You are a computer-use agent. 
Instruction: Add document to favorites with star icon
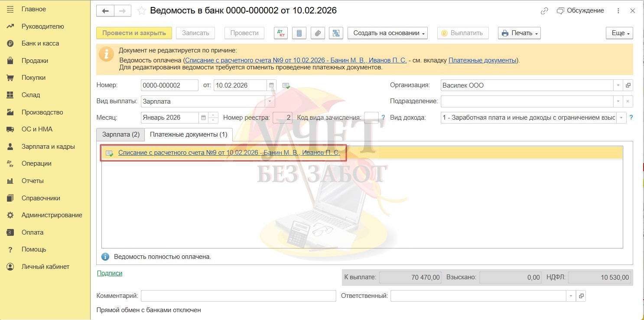pos(141,11)
